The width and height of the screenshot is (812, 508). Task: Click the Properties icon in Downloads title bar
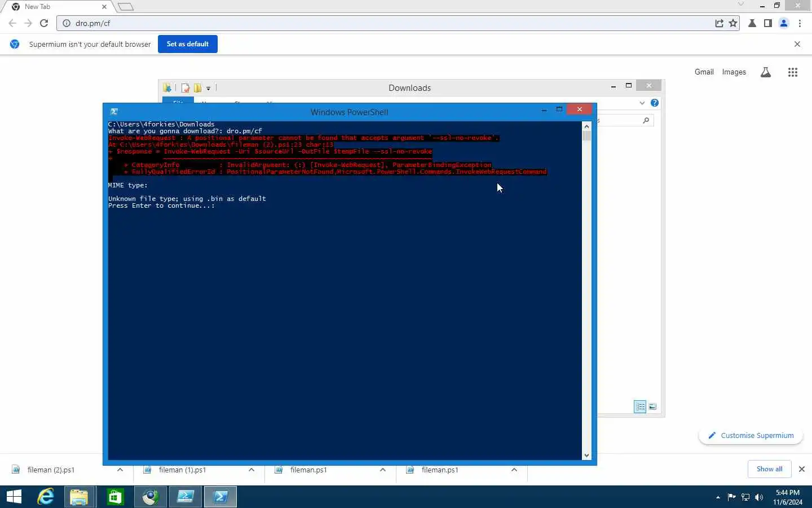pyautogui.click(x=186, y=88)
